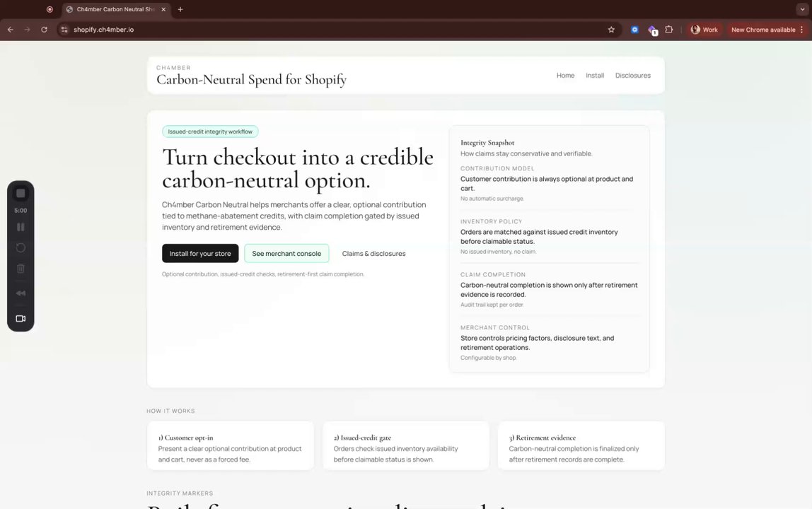The height and width of the screenshot is (509, 812).
Task: Pause the recording in the recorder panel
Action: 21,227
